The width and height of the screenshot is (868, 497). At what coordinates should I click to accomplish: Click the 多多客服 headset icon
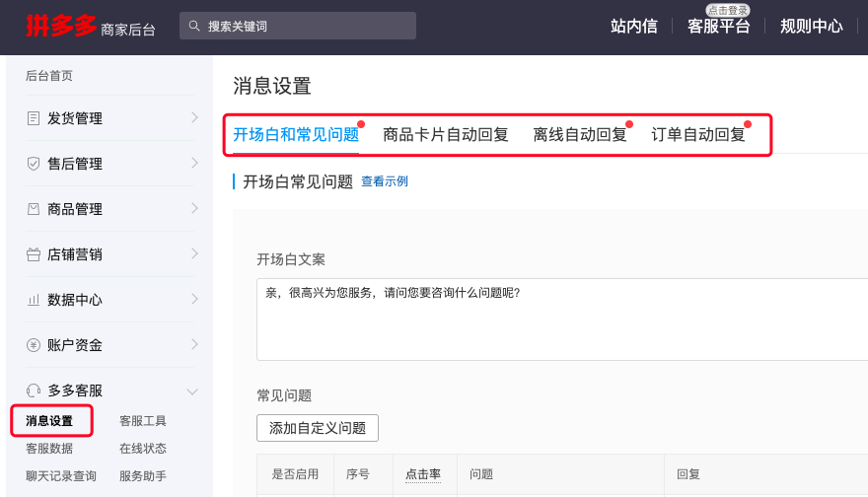[x=34, y=390]
